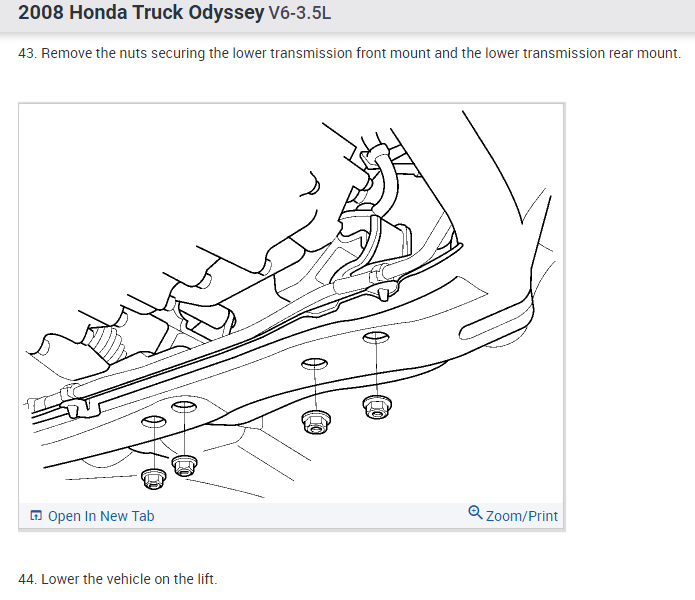This screenshot has height=600, width=695.
Task: Click the 2008 Honda Truck Odyssey heading
Action: (141, 13)
